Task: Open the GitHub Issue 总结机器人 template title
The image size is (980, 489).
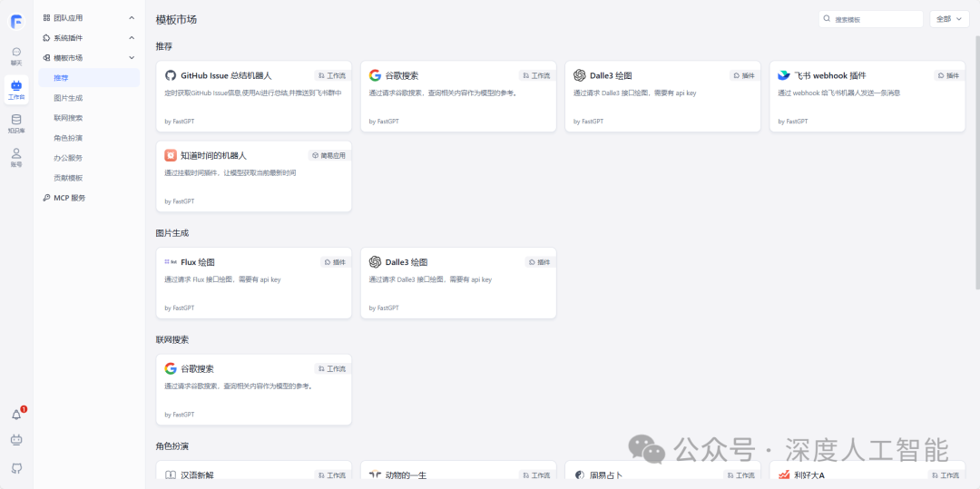Action: (226, 75)
